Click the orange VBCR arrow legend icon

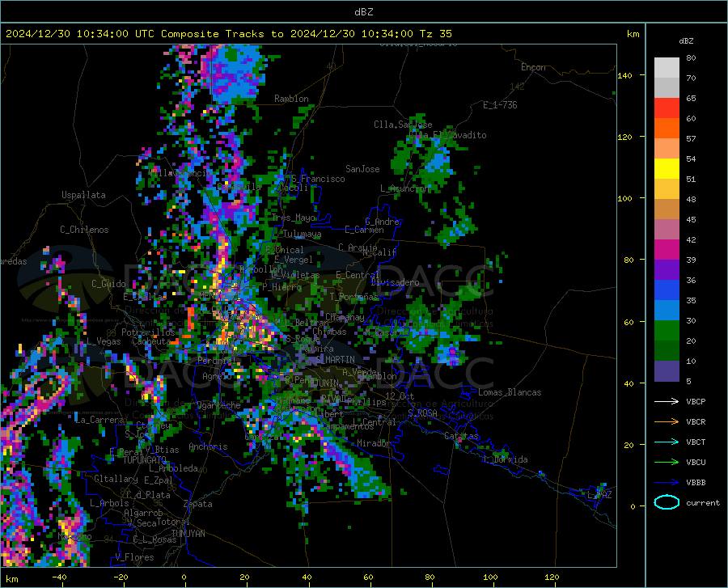click(x=667, y=422)
